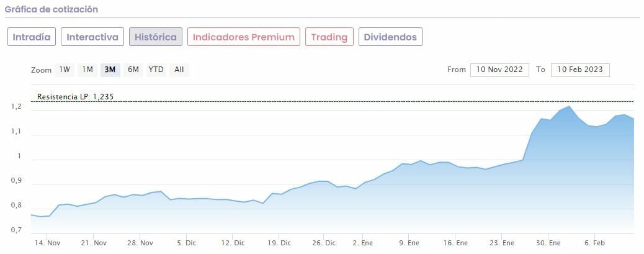Click the 30. Ene axis label
Screen dimensions: 644x254
pyautogui.click(x=548, y=243)
